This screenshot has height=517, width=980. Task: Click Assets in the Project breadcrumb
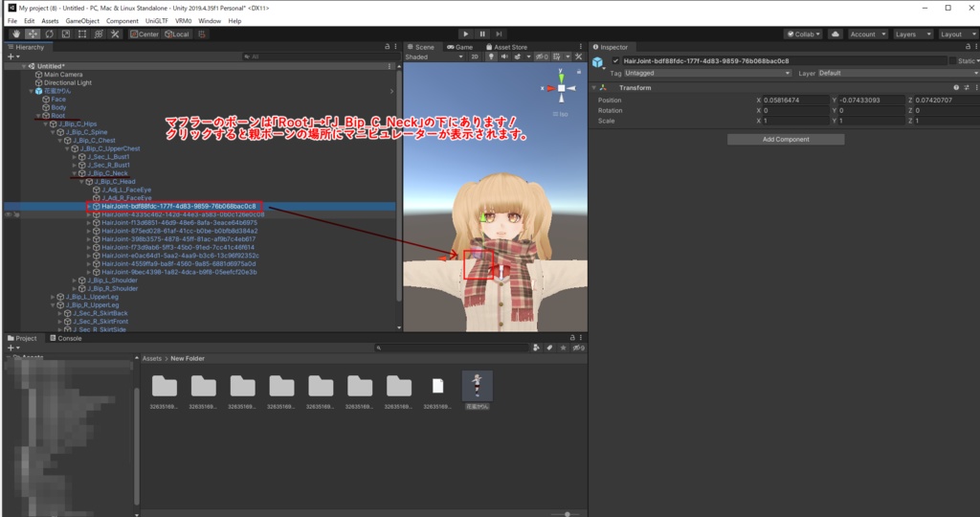point(152,358)
